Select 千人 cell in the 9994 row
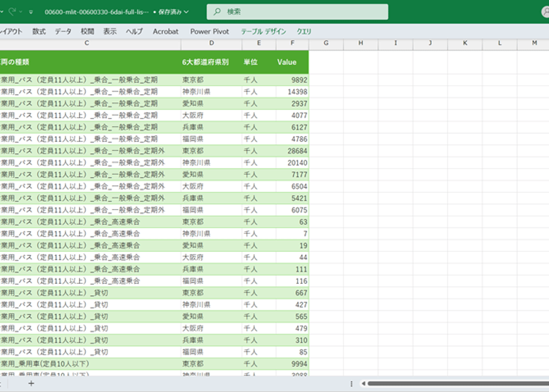Image resolution: width=549 pixels, height=392 pixels. tap(258, 364)
